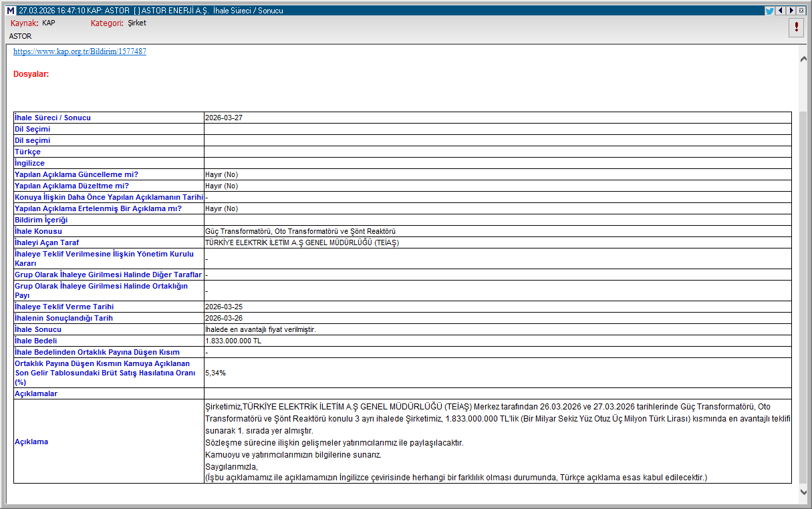
Task: Click the İhalenin Sonuçlandığı Tarih label
Action: pyautogui.click(x=63, y=318)
